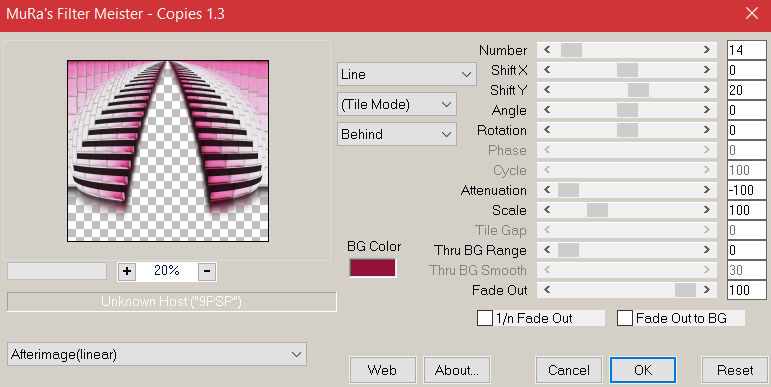
Task: Zoom in preview with plus button
Action: [127, 271]
